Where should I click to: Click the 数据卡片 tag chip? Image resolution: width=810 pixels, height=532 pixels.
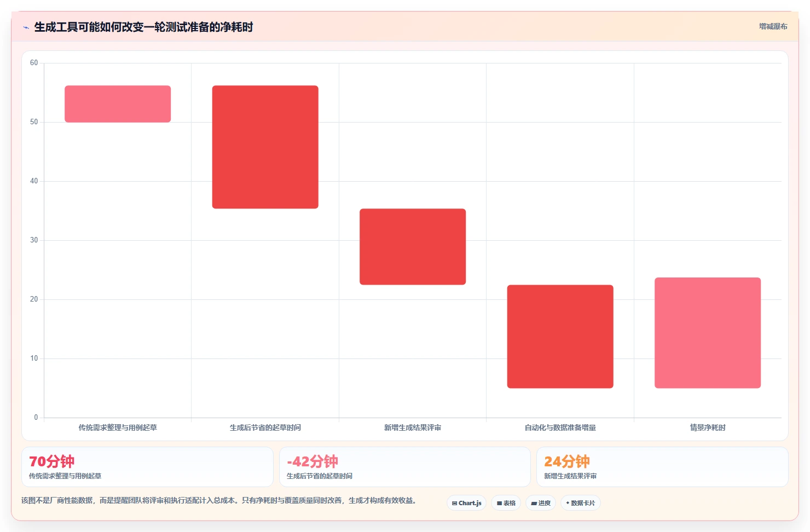click(x=580, y=503)
